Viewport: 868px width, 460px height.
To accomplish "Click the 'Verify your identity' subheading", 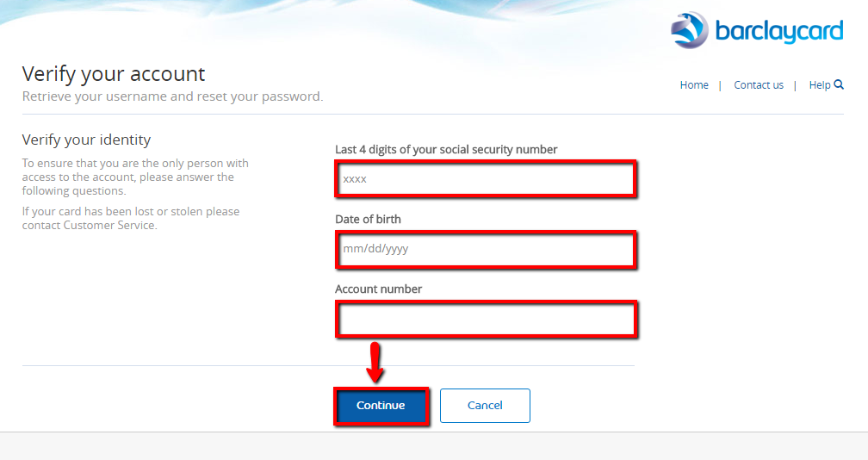I will click(86, 140).
